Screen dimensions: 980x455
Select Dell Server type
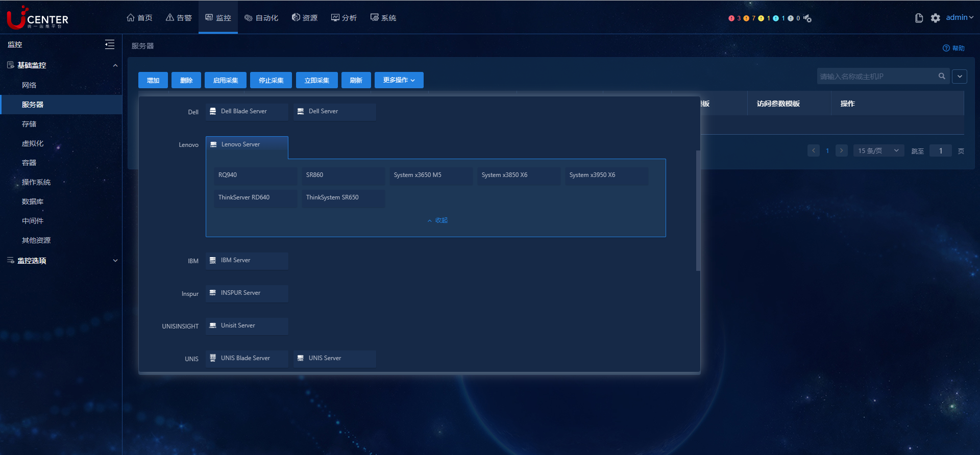click(x=335, y=112)
